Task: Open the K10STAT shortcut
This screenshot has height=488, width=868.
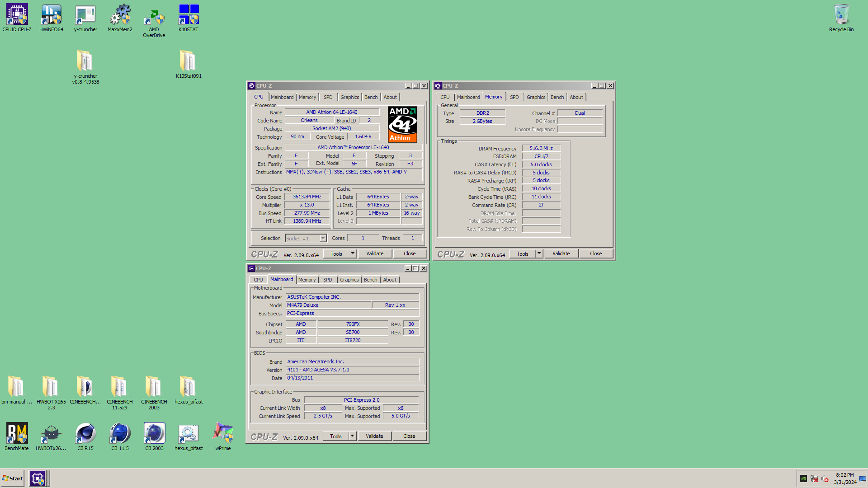Action: click(x=189, y=18)
